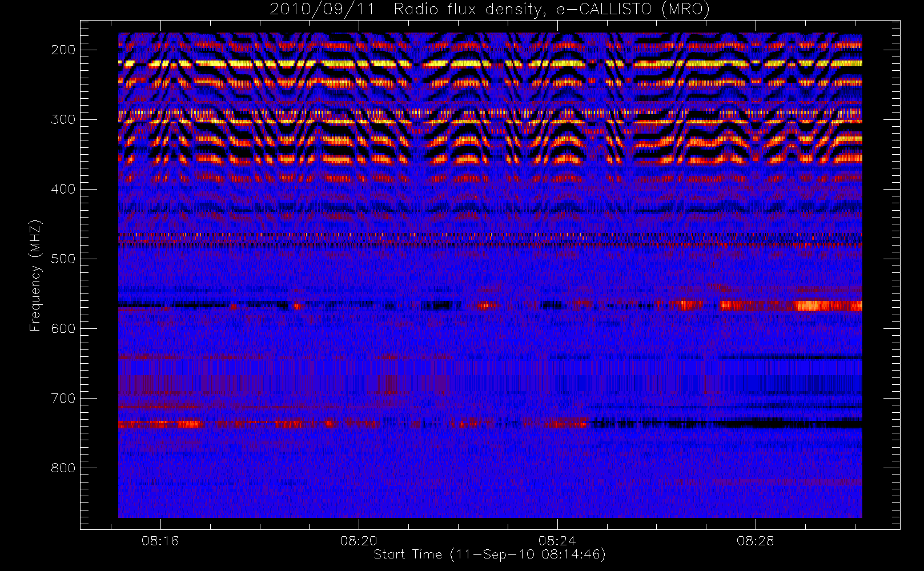Click the 500 frequency tick label
Viewport: 924px width, 571px height.
click(x=63, y=259)
